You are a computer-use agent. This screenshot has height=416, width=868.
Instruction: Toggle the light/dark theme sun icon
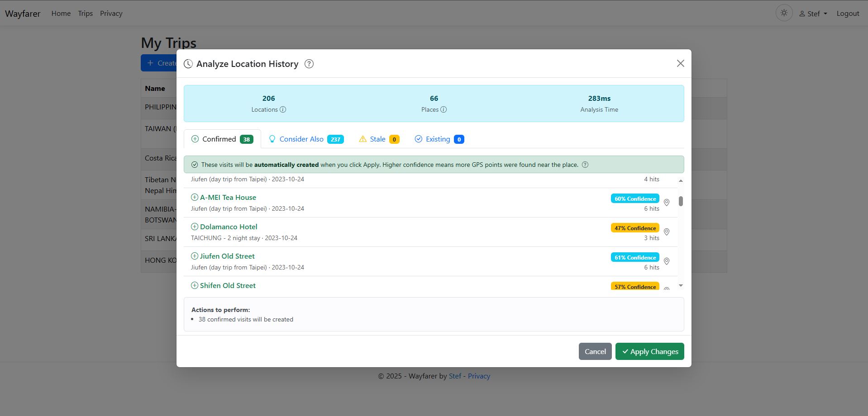click(784, 13)
